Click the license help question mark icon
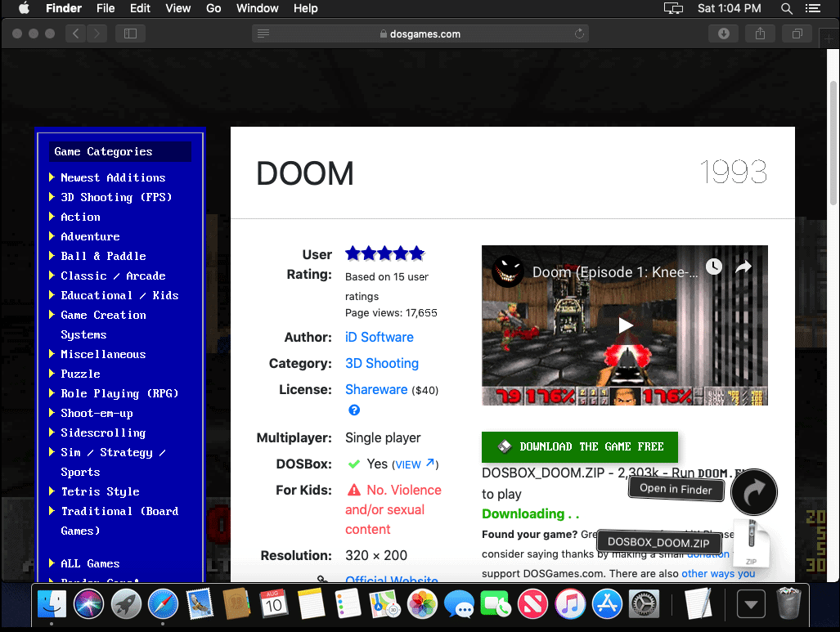Viewport: 840px width, 632px height. (x=354, y=410)
